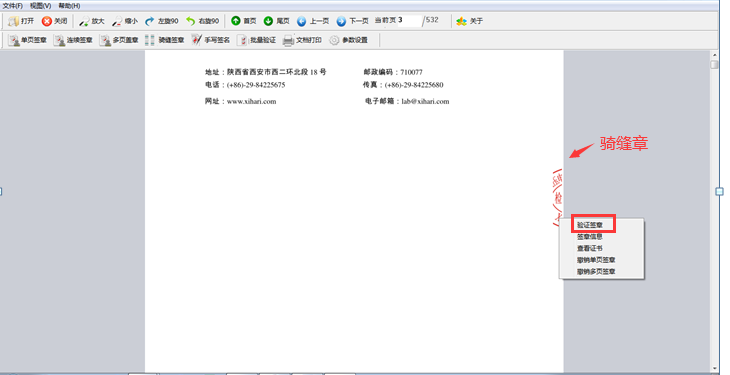The width and height of the screenshot is (730, 375).
Task: Select the 连续签章 continuous seal tool
Action: coord(74,40)
